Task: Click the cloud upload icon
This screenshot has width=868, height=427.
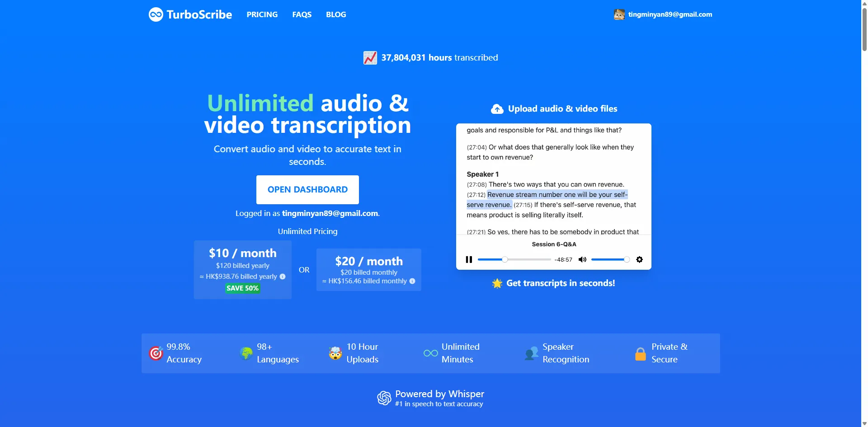Action: coord(497,109)
